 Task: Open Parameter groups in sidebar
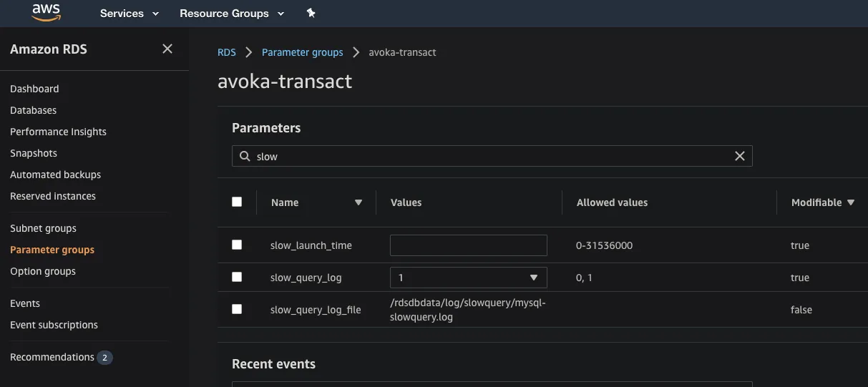pos(52,250)
